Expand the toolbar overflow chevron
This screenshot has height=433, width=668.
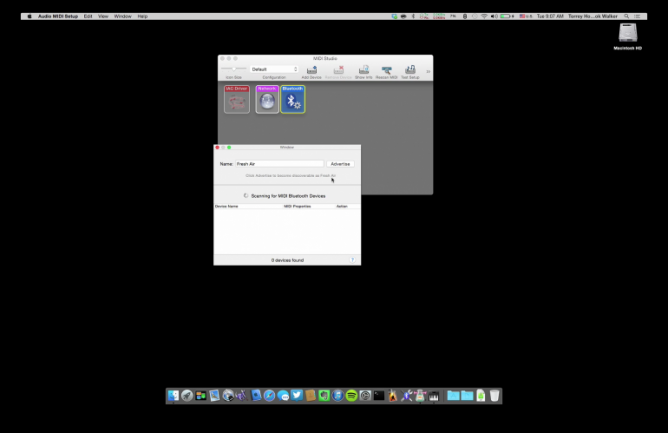point(428,71)
